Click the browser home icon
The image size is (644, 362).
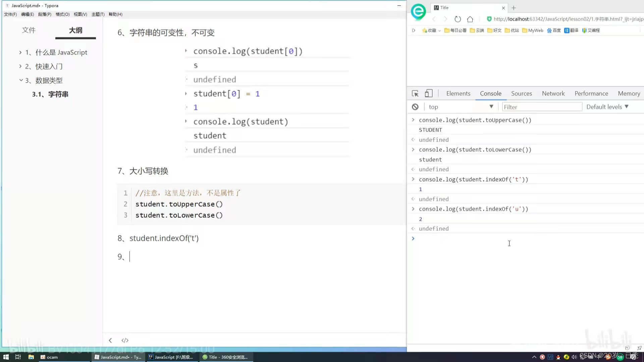point(470,19)
